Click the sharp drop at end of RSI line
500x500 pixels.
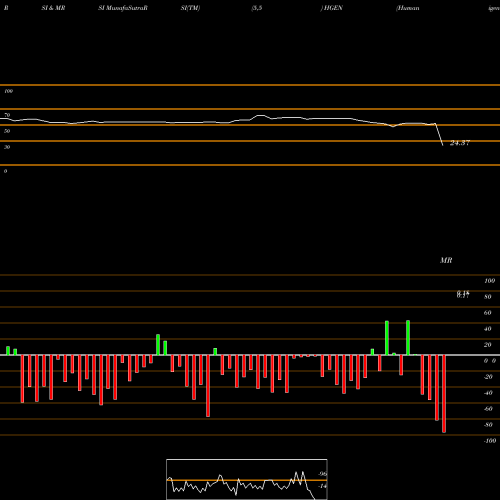pyautogui.click(x=439, y=135)
